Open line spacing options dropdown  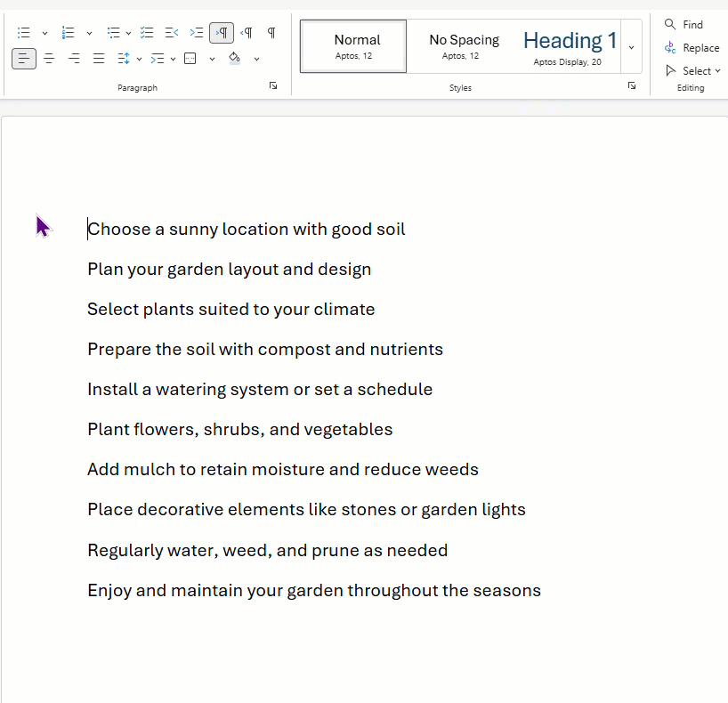[x=139, y=59]
